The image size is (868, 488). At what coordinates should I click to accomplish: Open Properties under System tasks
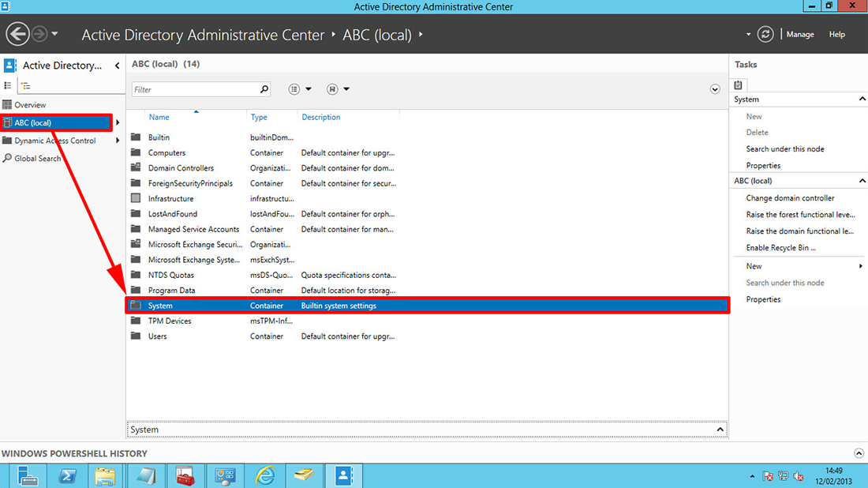763,166
